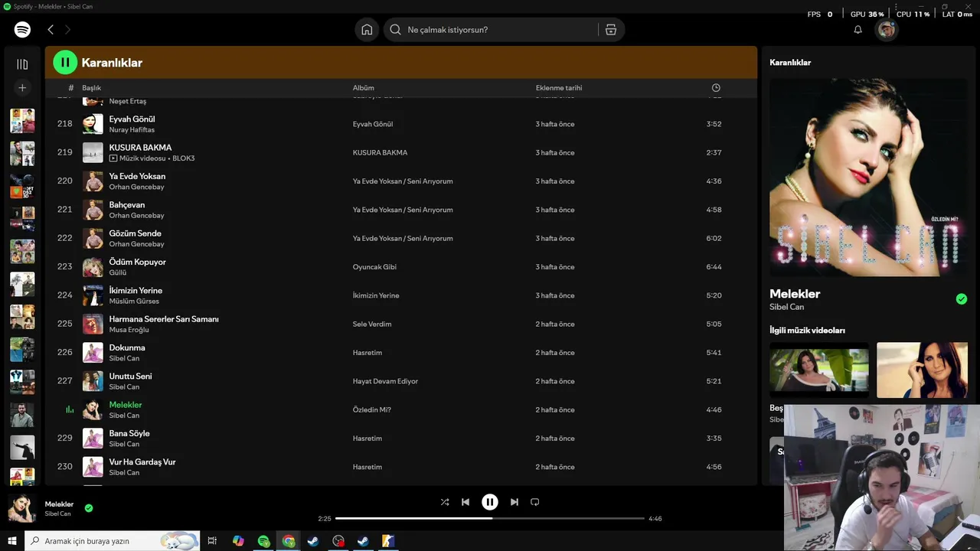Toggle green saved checkmark beside Melekler panel title
Viewport: 980px width, 551px height.
[x=962, y=299]
